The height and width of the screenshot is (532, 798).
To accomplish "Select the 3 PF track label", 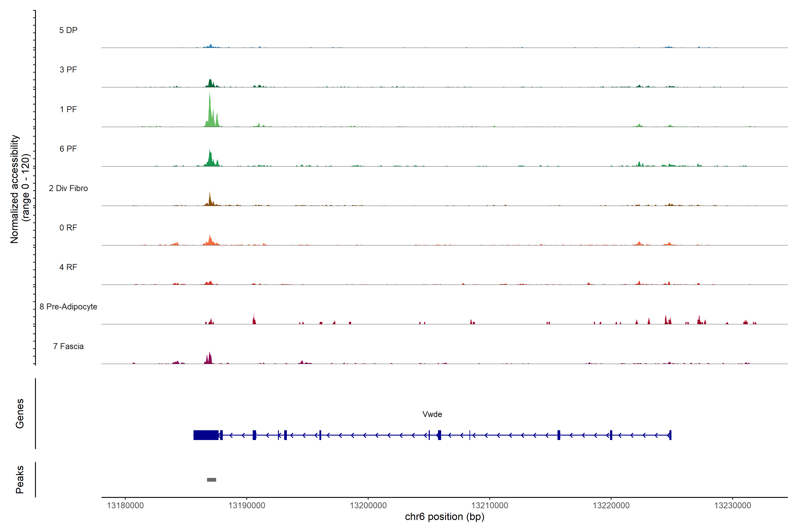I will (68, 70).
